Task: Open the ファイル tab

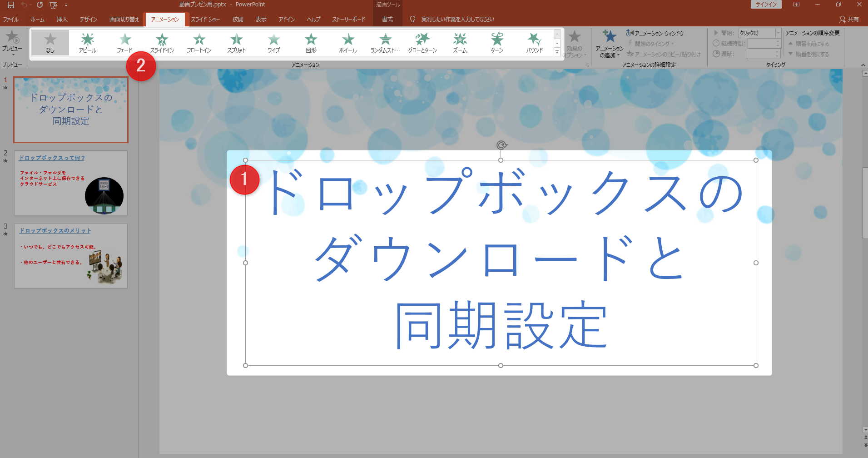Action: coord(11,19)
